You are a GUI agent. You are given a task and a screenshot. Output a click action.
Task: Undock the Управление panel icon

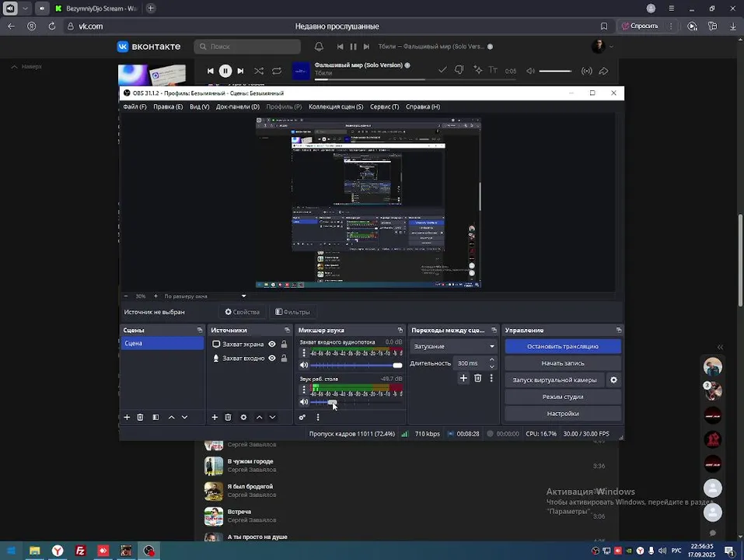(619, 330)
